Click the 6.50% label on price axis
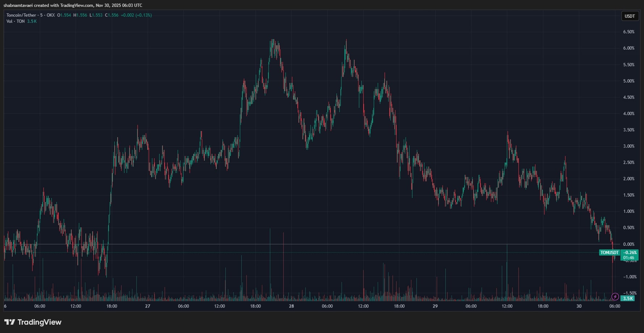The width and height of the screenshot is (644, 333). [x=628, y=32]
